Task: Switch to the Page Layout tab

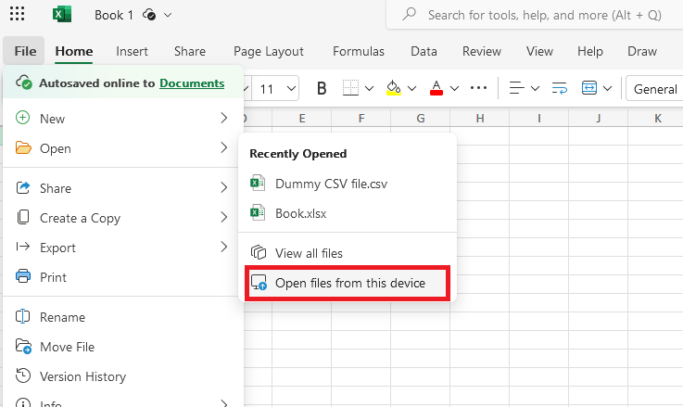Action: [268, 51]
